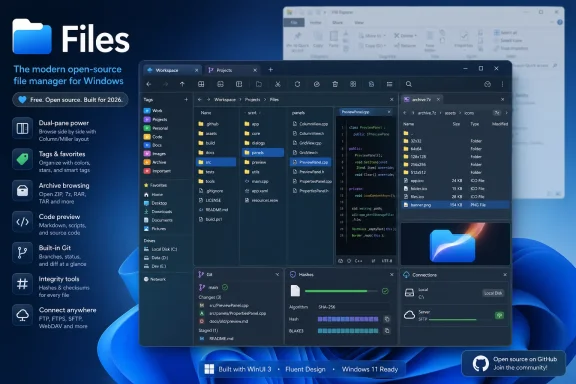The image size is (576, 384).
Task: Click the purple Hash value blocks
Action: pyautogui.click(x=348, y=319)
